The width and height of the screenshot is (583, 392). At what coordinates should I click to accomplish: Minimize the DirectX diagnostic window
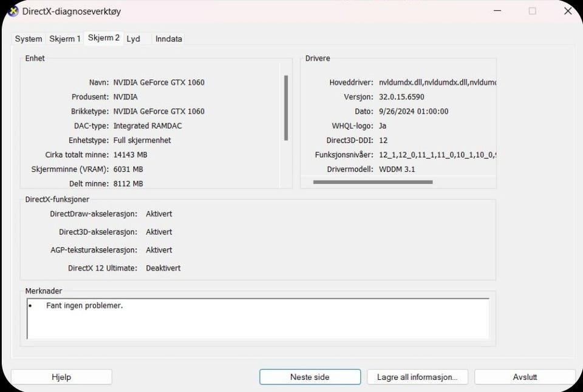coord(497,11)
